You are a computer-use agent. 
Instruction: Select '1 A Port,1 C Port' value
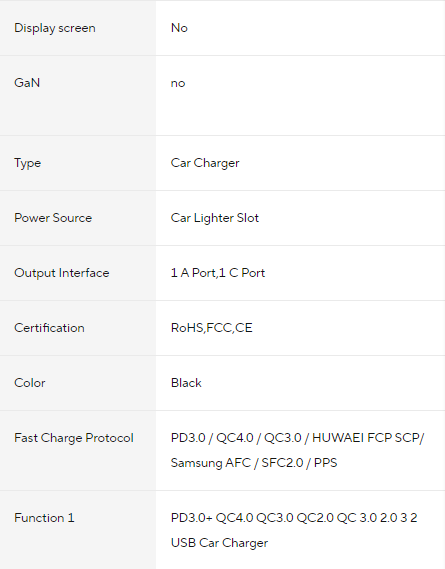[x=218, y=273]
